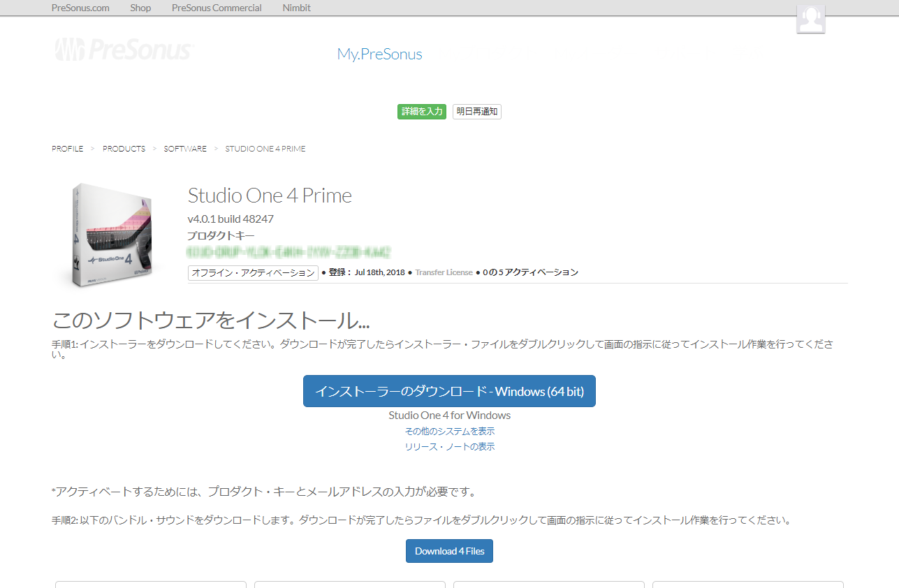The width and height of the screenshot is (899, 588).
Task: Click the Studio One 4 for Windows text
Action: pos(450,415)
